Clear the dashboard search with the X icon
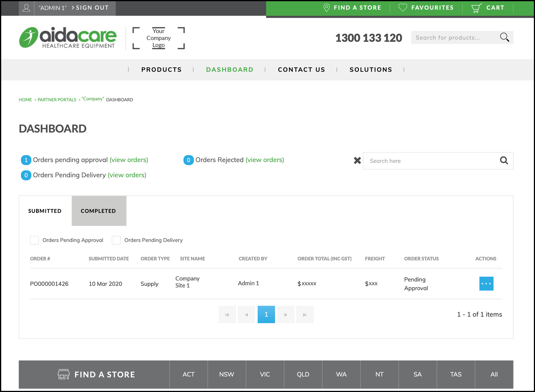The height and width of the screenshot is (392, 535). click(357, 160)
